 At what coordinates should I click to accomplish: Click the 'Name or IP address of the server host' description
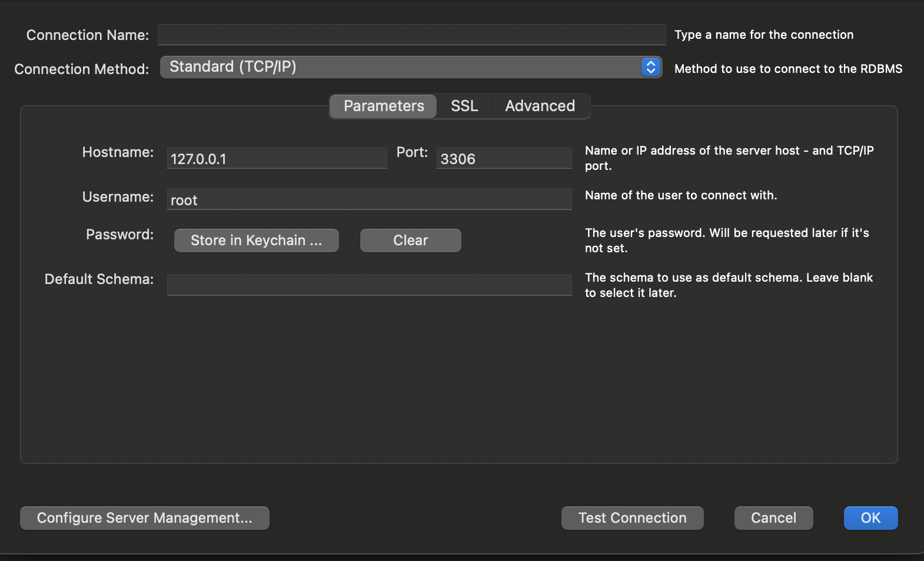click(729, 158)
